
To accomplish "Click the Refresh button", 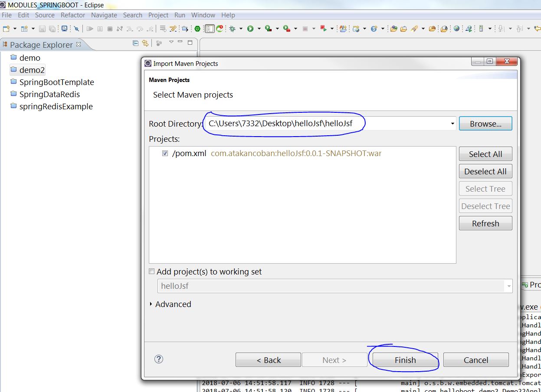I will click(485, 223).
